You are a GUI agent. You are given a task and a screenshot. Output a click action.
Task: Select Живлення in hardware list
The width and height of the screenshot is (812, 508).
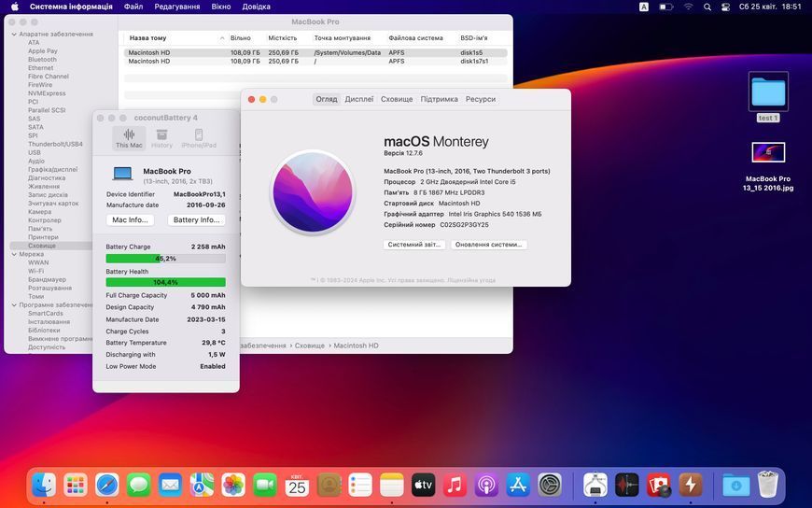(x=44, y=187)
